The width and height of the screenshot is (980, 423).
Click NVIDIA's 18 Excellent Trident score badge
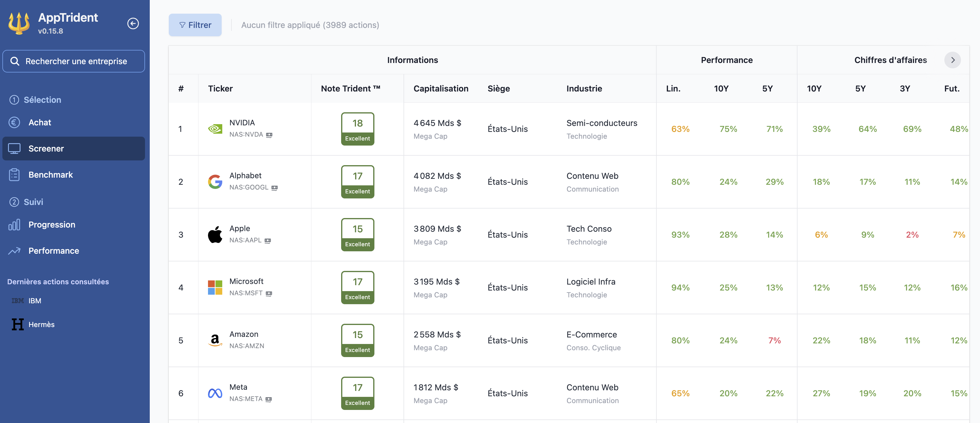[x=357, y=129]
